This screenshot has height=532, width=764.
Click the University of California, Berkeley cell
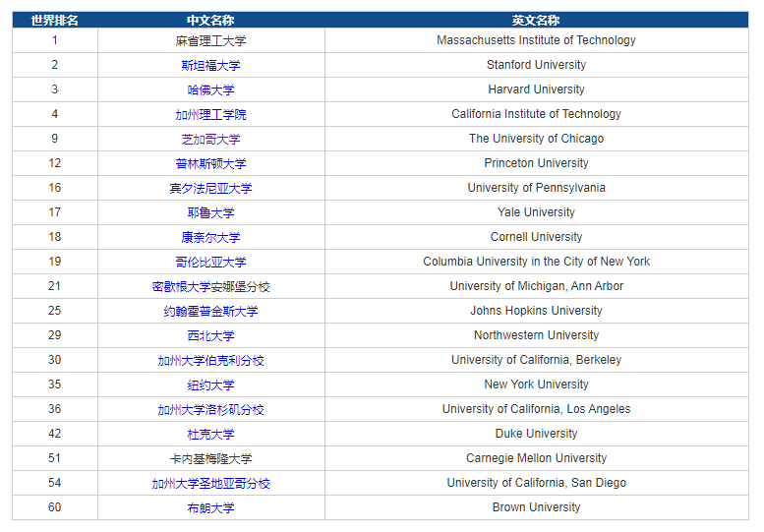536,360
